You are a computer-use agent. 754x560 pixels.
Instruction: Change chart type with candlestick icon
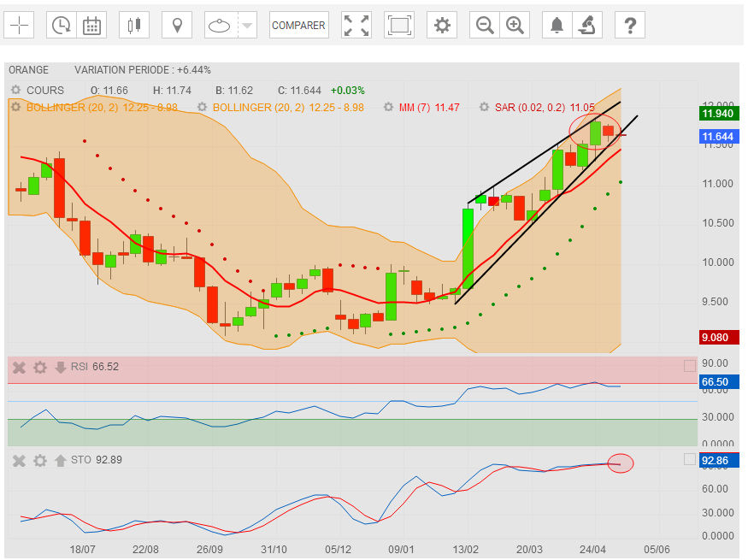[133, 25]
